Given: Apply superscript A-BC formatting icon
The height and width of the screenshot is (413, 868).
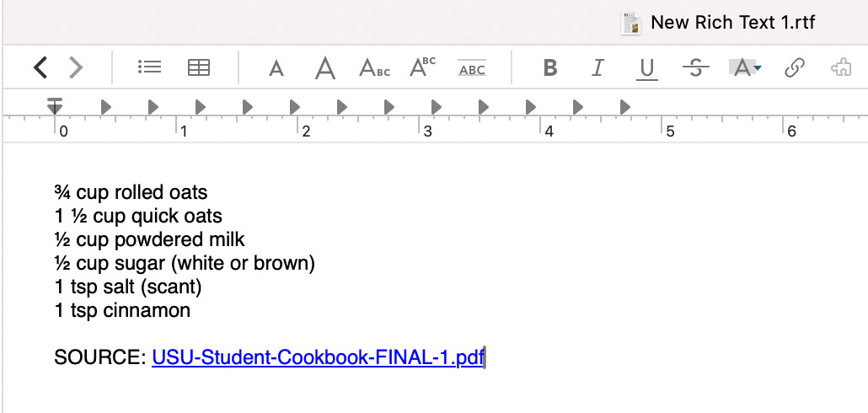Looking at the screenshot, I should click(x=422, y=67).
